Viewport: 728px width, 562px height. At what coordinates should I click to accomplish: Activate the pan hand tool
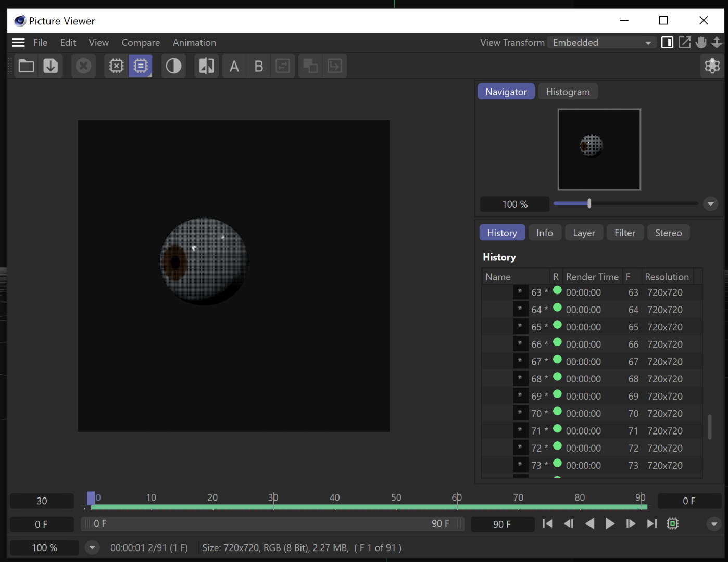701,42
